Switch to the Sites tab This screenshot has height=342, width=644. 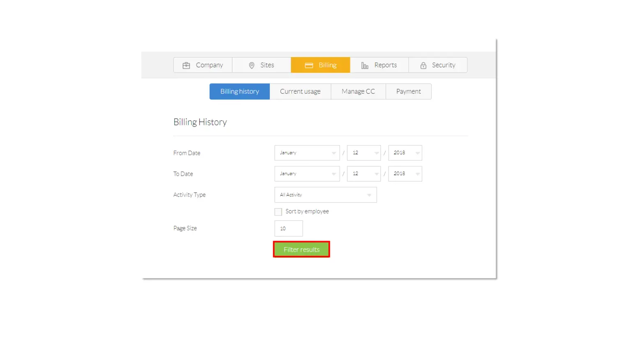[262, 65]
